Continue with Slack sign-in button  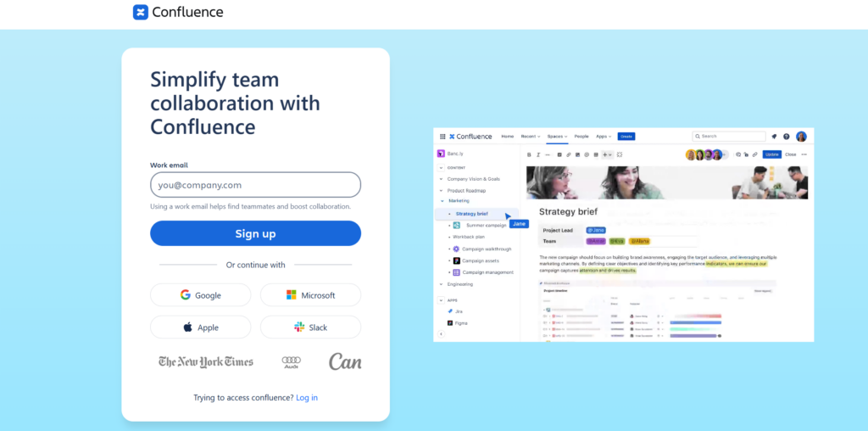[310, 327]
